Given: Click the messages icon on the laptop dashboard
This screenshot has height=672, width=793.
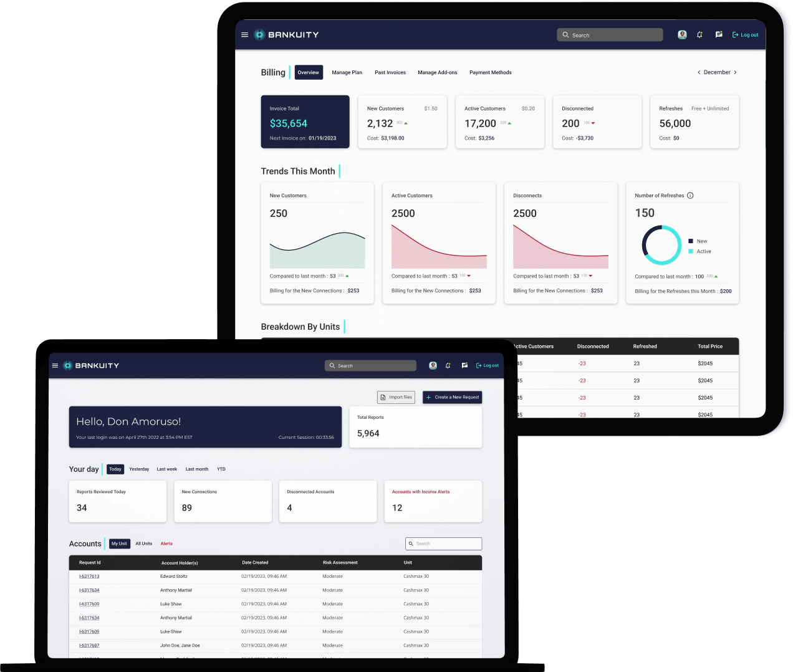Looking at the screenshot, I should [464, 366].
